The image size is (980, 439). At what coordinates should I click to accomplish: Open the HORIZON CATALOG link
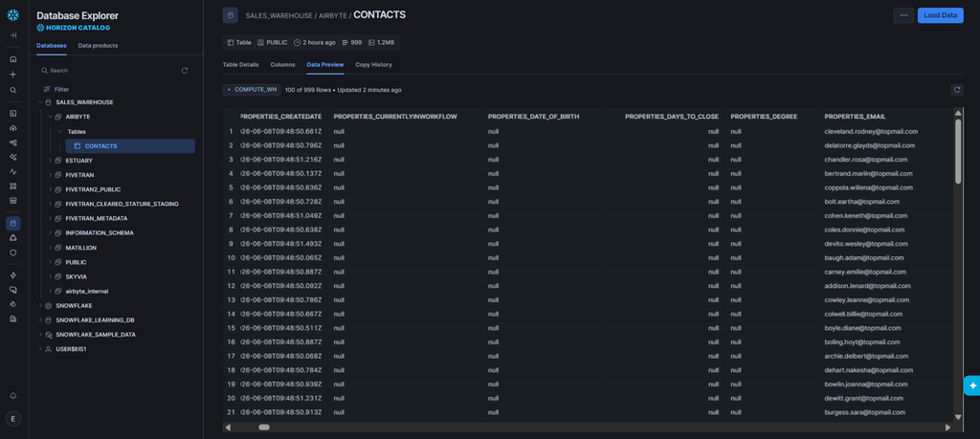pyautogui.click(x=73, y=28)
